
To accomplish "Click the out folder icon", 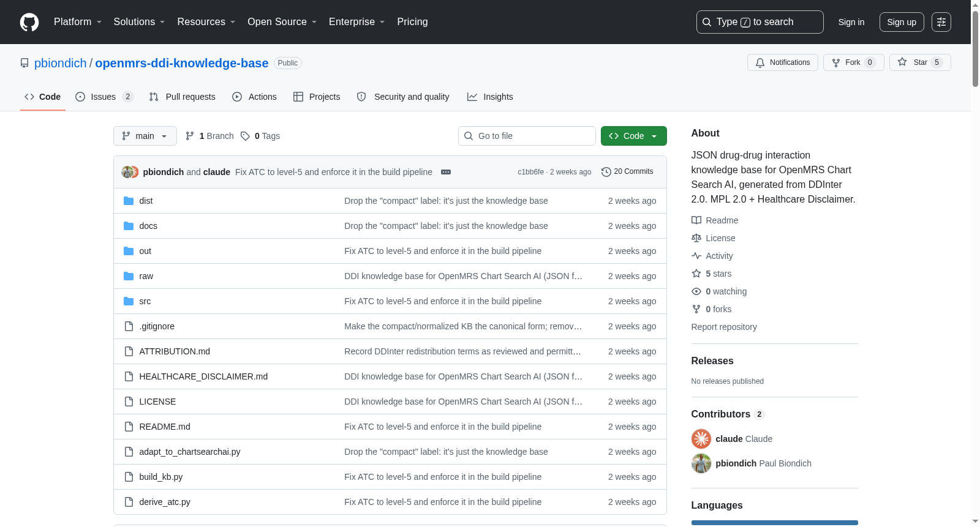I will (129, 251).
